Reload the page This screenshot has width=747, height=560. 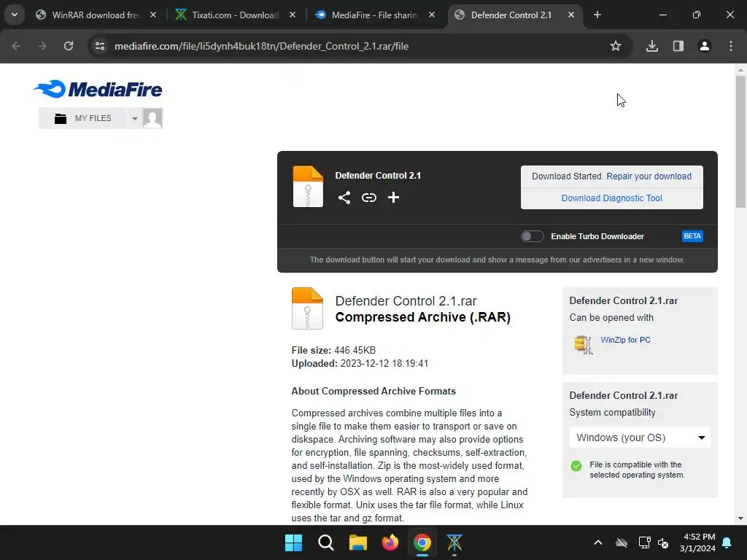[x=69, y=46]
